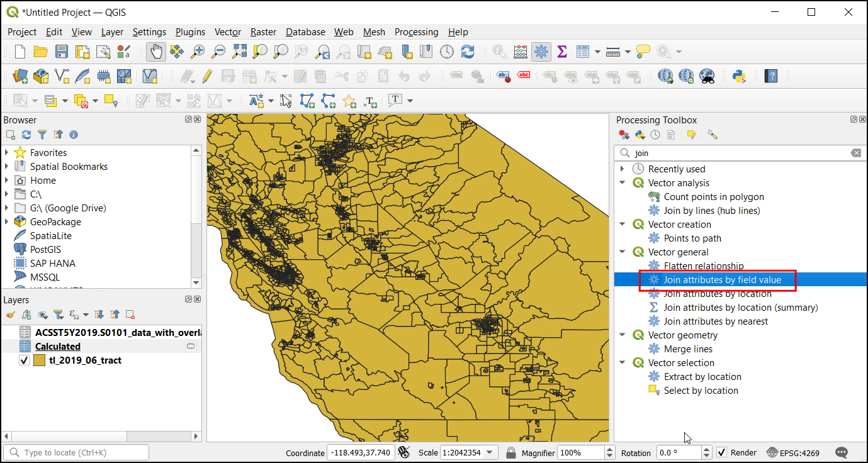
Task: Disable the Render checkbox
Action: (722, 452)
